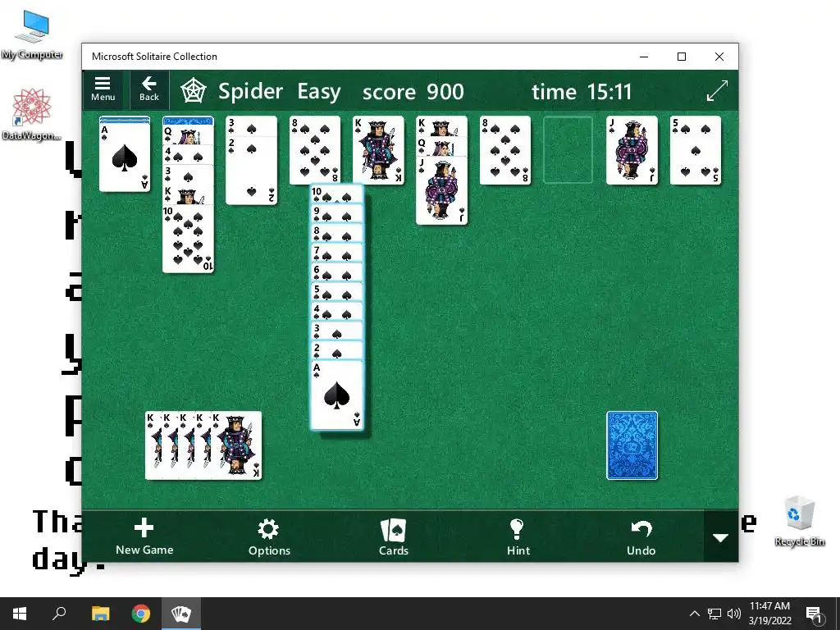This screenshot has width=840, height=630.
Task: Select the 5 of spades in tenth column
Action: (696, 150)
